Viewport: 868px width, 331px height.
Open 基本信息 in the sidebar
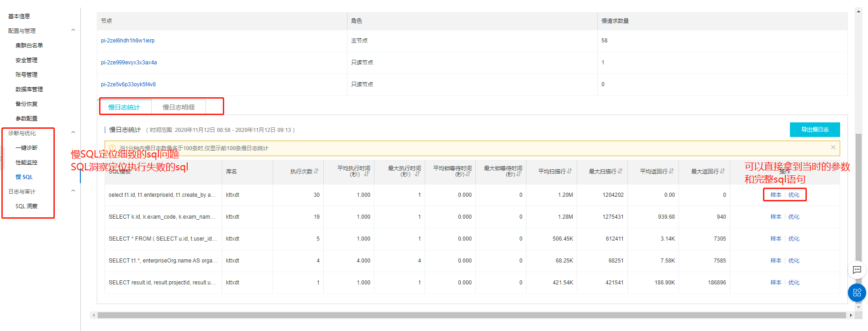coord(19,16)
